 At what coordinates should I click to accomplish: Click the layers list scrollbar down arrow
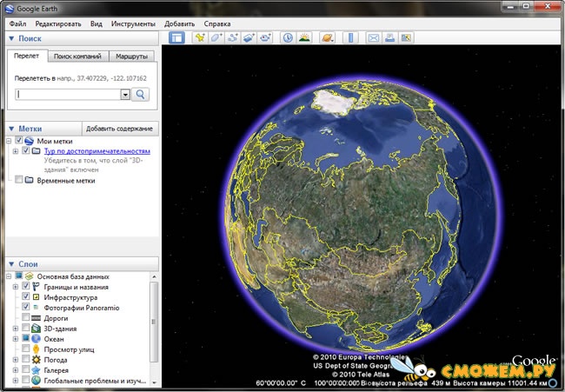[154, 382]
